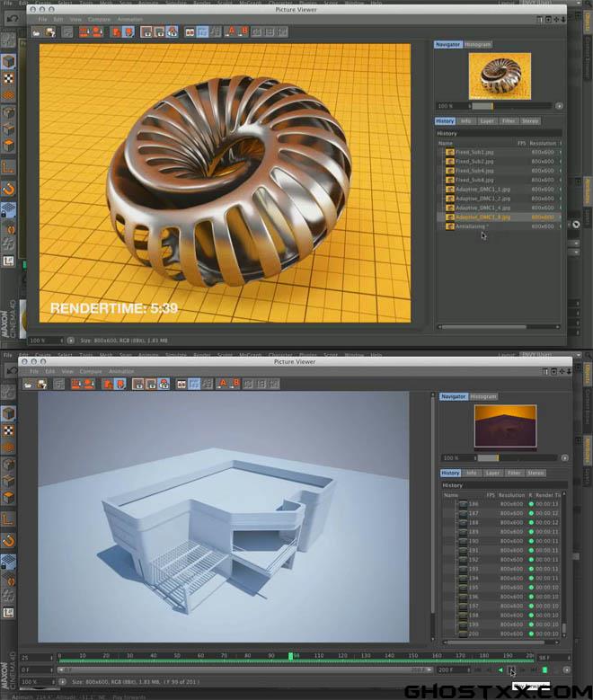This screenshot has width=593, height=700.
Task: Click the 200 F end frame field
Action: coord(454,670)
